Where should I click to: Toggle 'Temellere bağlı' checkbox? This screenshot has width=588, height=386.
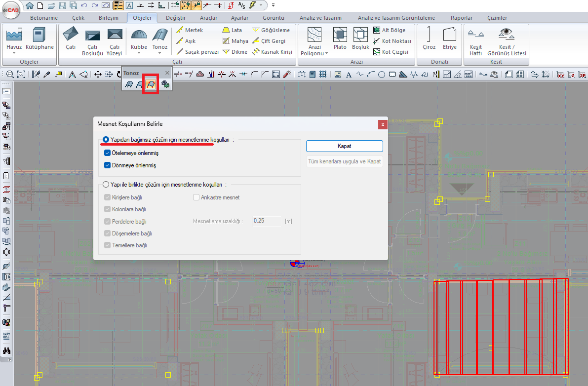tap(107, 245)
